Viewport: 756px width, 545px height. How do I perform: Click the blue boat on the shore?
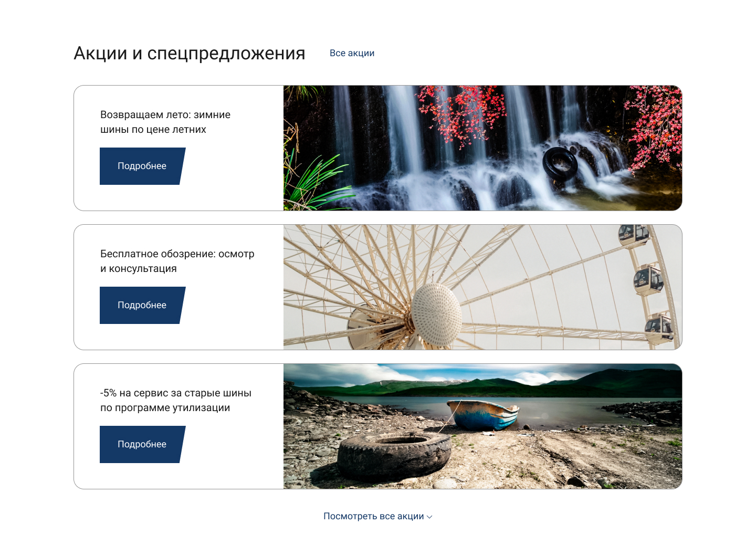483,414
